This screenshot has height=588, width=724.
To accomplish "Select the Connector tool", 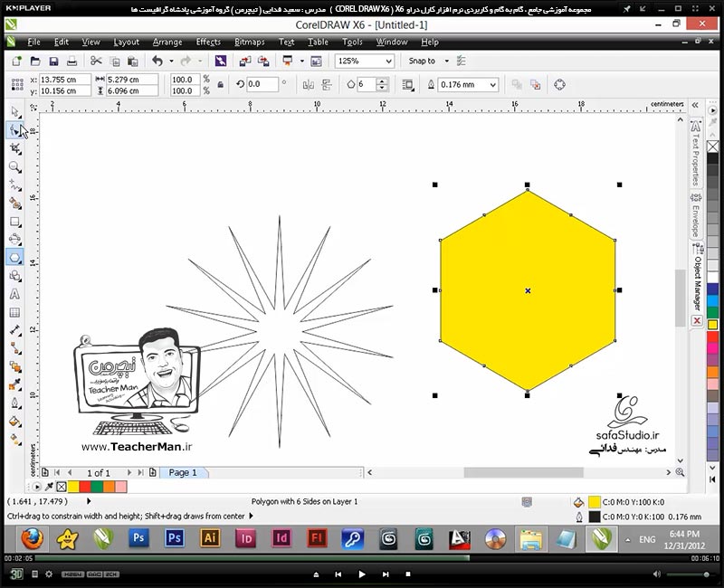I will 14,348.
